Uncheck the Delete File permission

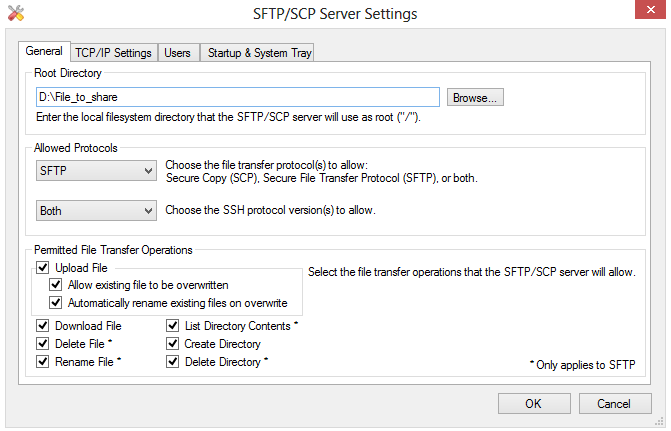42,344
